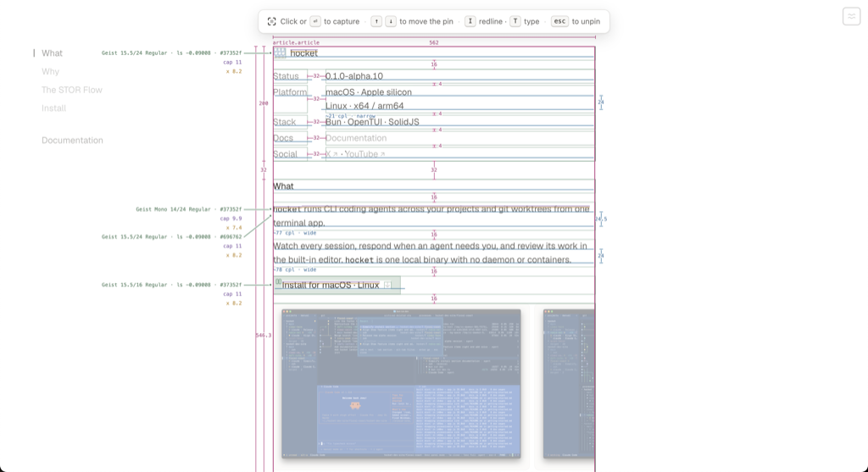Click the down arrow key icon
This screenshot has height=472, width=868.
pos(391,21)
